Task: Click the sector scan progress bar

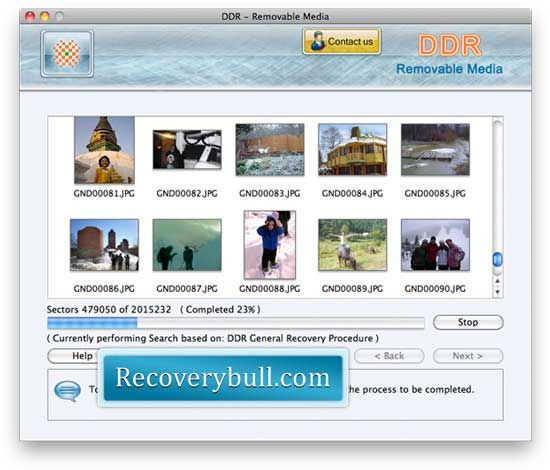Action: pyautogui.click(x=236, y=323)
